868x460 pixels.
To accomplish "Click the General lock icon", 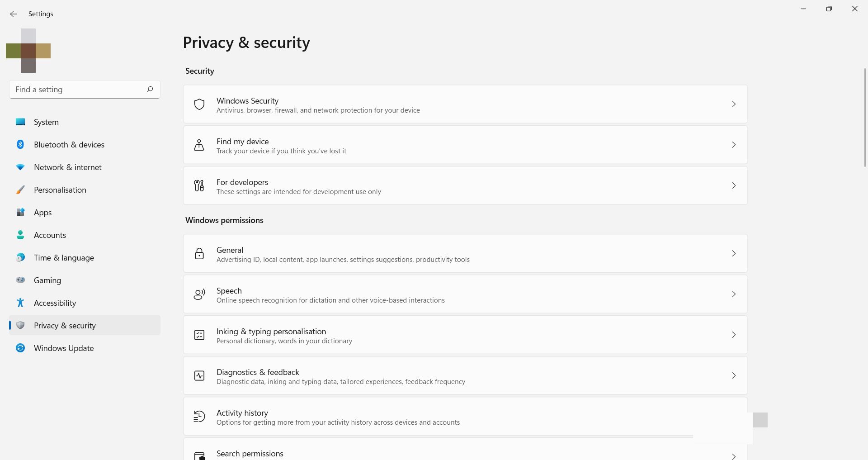I will (x=199, y=254).
